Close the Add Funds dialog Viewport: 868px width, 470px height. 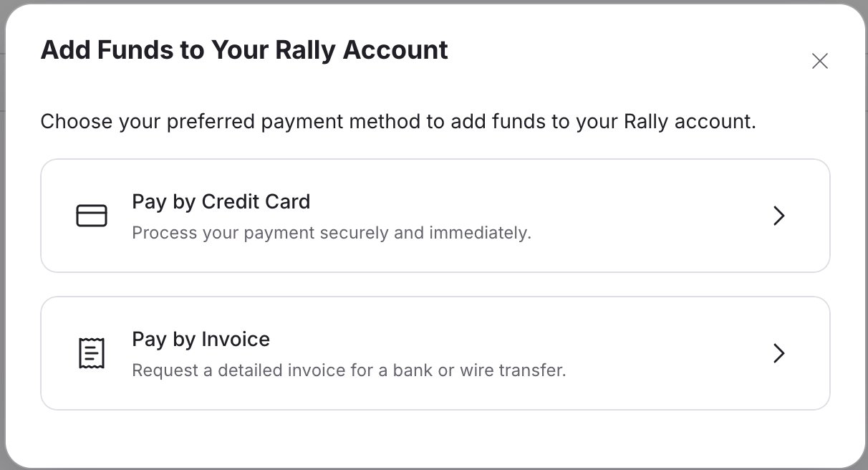tap(820, 61)
